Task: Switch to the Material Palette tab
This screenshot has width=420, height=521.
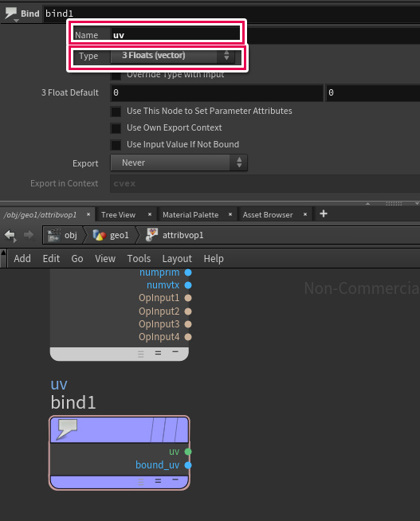Action: pos(190,214)
